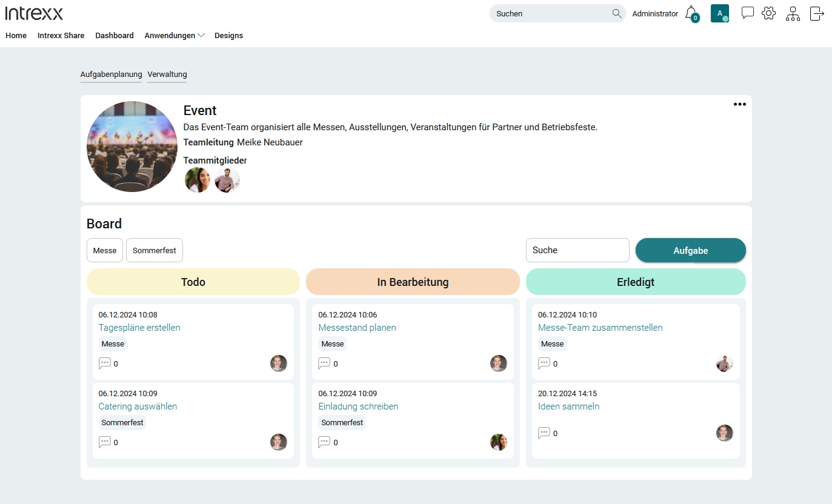832x504 pixels.
Task: Open the sitemap structure icon
Action: pos(793,13)
